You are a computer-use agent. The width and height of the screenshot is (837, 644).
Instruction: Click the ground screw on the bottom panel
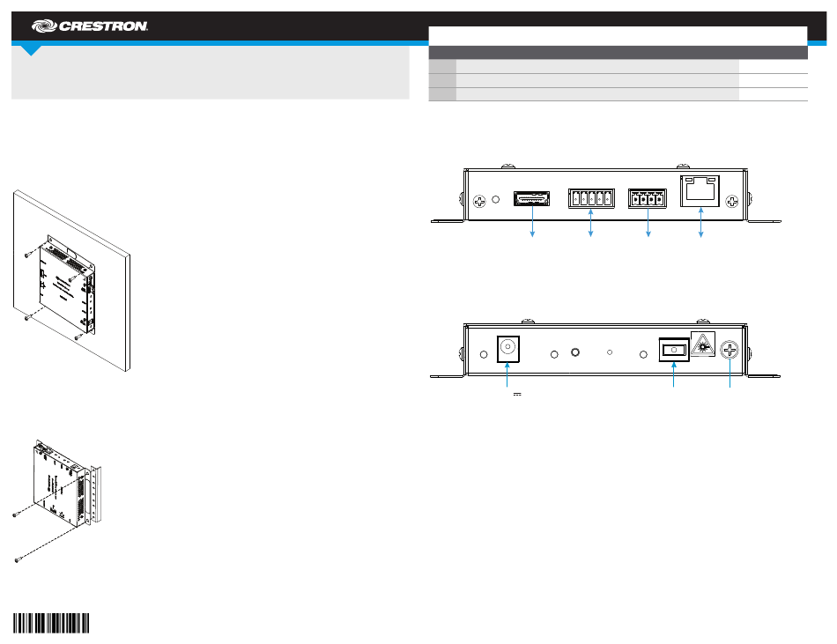[730, 350]
